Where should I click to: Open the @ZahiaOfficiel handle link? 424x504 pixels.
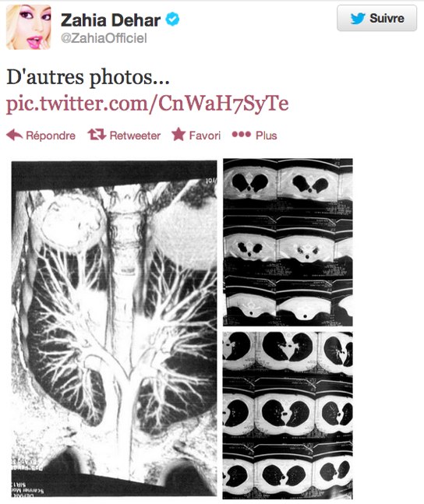click(x=104, y=38)
